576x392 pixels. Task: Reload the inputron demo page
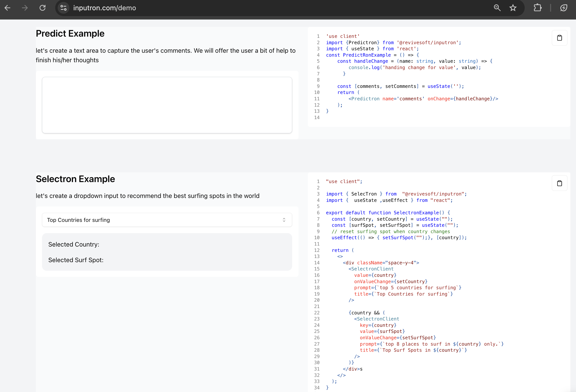point(43,8)
